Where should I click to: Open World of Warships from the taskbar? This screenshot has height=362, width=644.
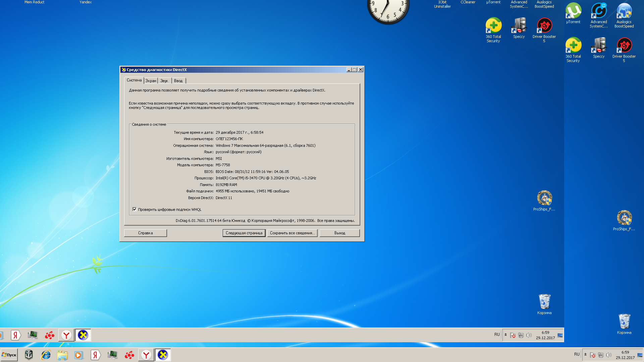[x=29, y=355]
